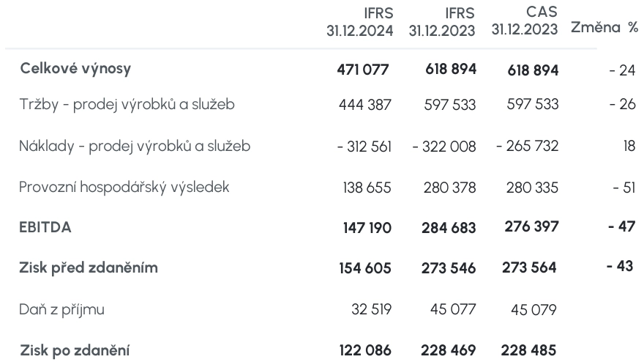Click the 471 077 total revenue value
Screen dimensions: 644x362
pos(363,70)
